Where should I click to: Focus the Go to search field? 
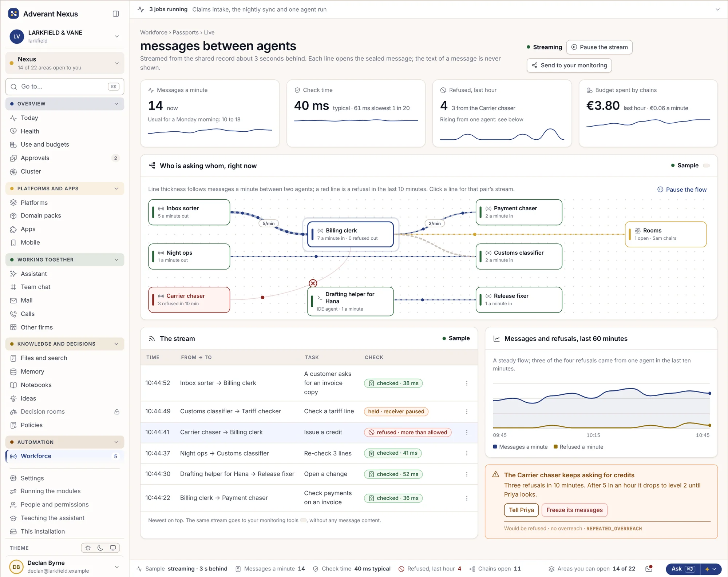(x=65, y=87)
